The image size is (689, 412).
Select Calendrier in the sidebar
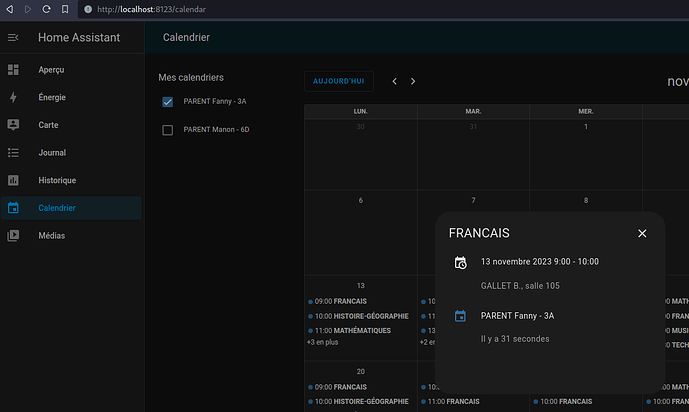57,208
